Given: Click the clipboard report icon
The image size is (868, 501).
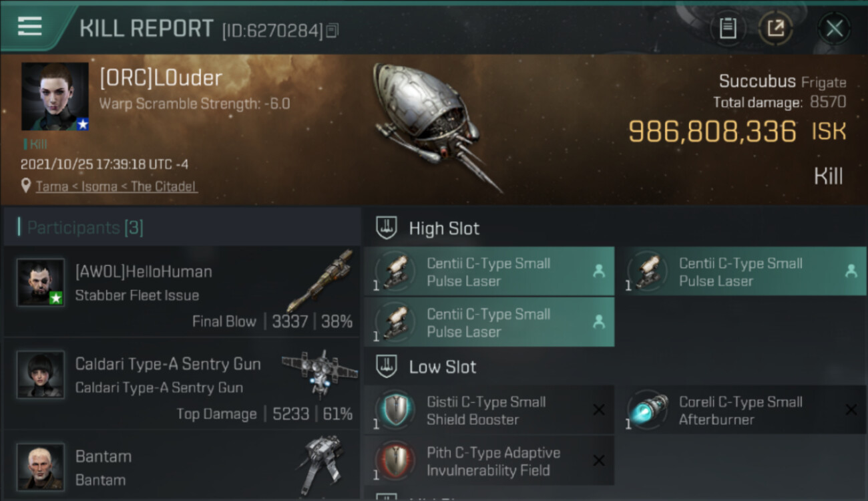Looking at the screenshot, I should pos(728,28).
